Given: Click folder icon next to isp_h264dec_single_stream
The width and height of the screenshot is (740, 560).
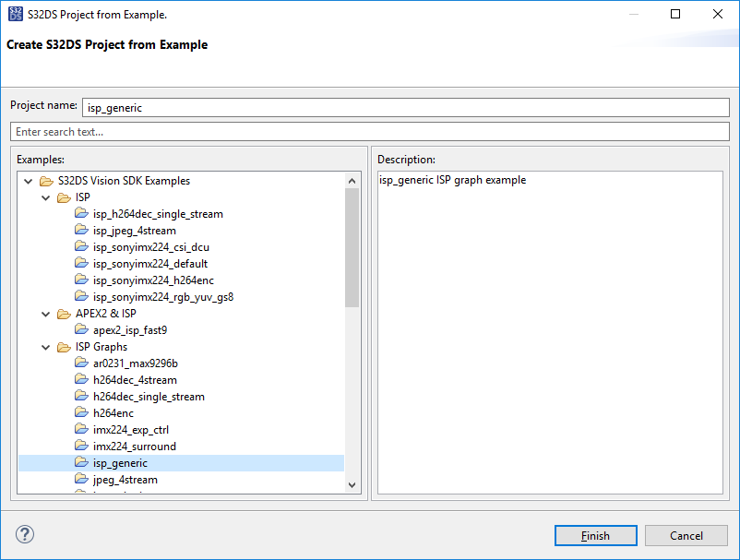Looking at the screenshot, I should click(x=81, y=214).
